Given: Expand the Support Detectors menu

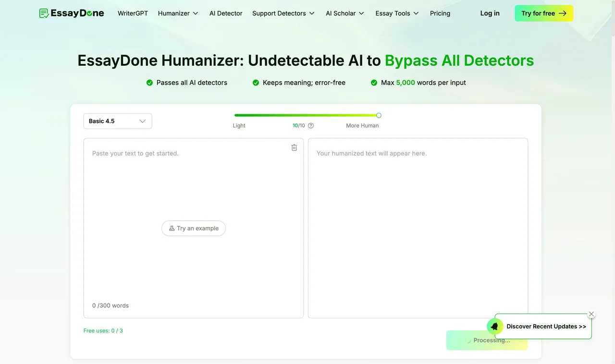Looking at the screenshot, I should tap(283, 13).
